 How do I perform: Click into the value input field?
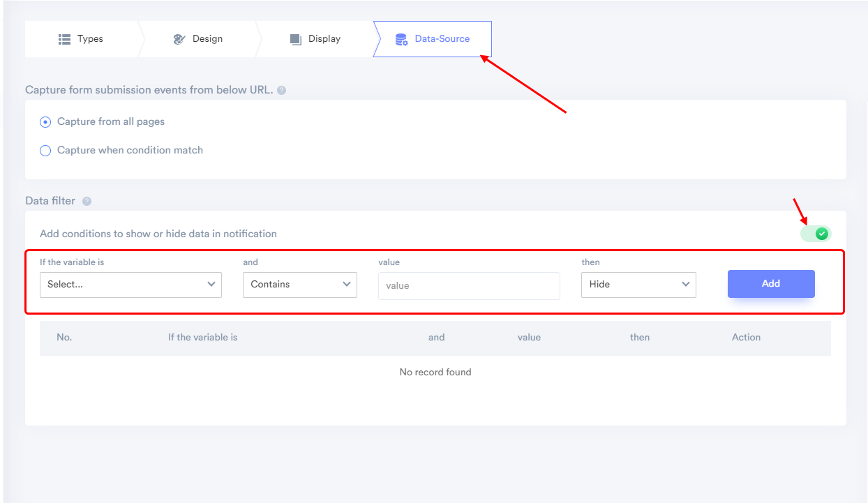point(469,285)
